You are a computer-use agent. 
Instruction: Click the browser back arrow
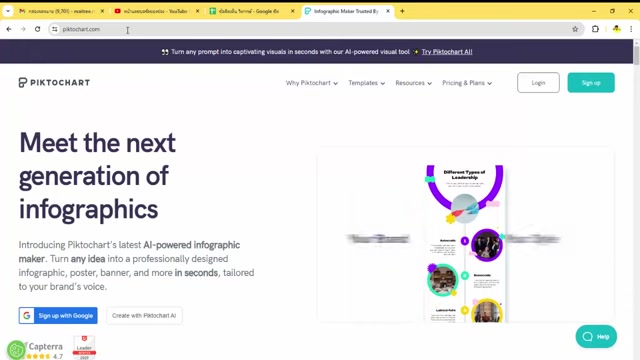coord(9,29)
